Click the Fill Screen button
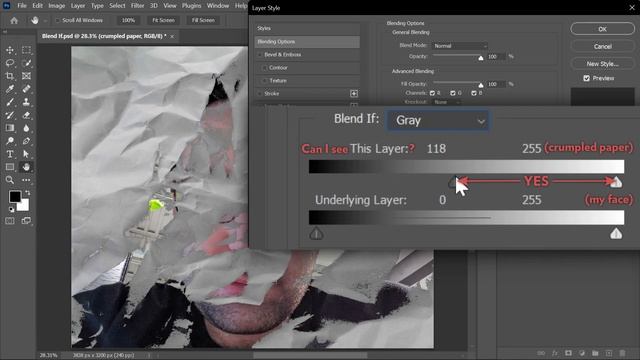The height and width of the screenshot is (360, 640). coord(203,20)
